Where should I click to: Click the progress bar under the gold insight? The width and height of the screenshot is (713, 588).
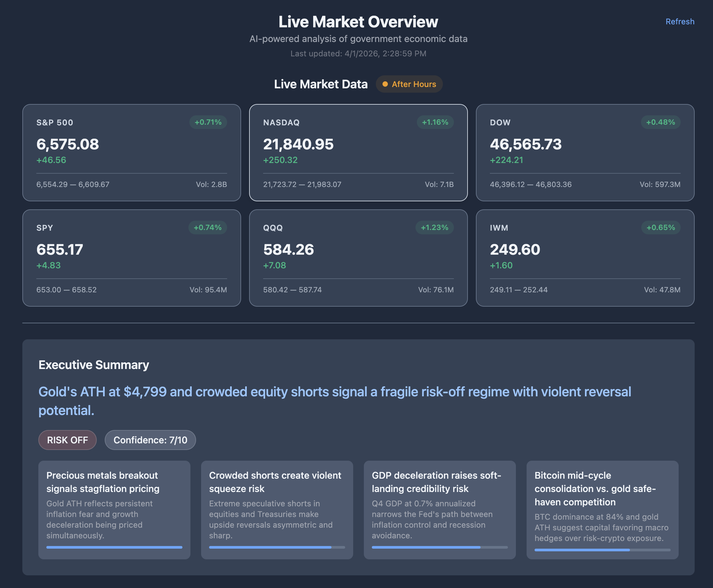click(x=114, y=547)
